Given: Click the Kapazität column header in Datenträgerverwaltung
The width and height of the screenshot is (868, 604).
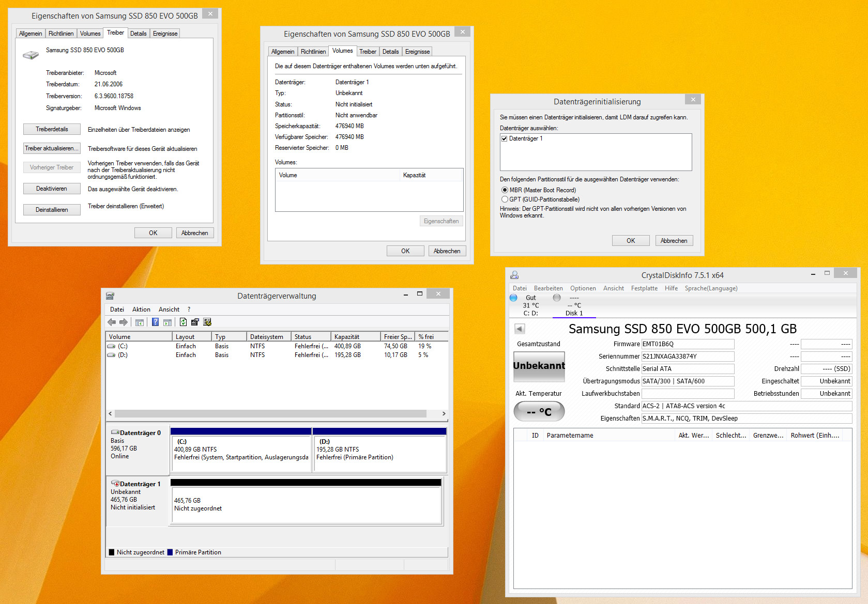Looking at the screenshot, I should point(356,336).
